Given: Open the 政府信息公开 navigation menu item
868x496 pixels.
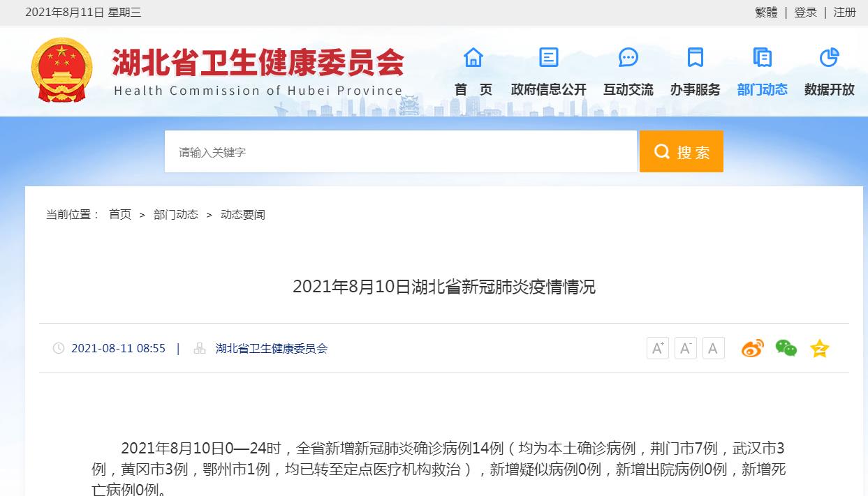Looking at the screenshot, I should click(x=549, y=89).
